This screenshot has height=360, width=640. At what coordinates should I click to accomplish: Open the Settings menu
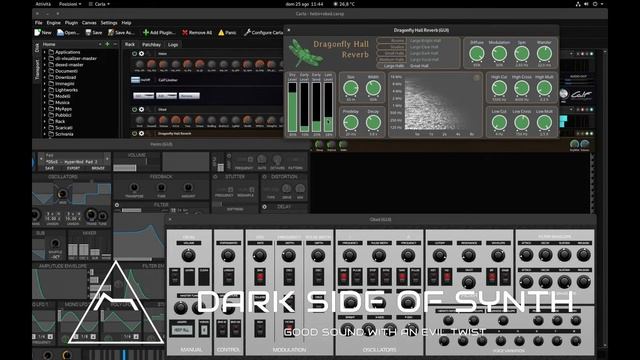(109, 23)
